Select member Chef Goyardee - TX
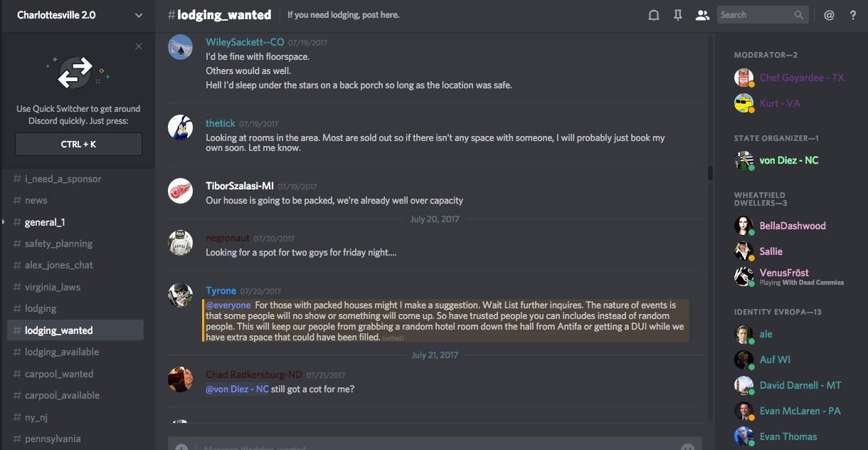This screenshot has height=450, width=868. pyautogui.click(x=802, y=78)
